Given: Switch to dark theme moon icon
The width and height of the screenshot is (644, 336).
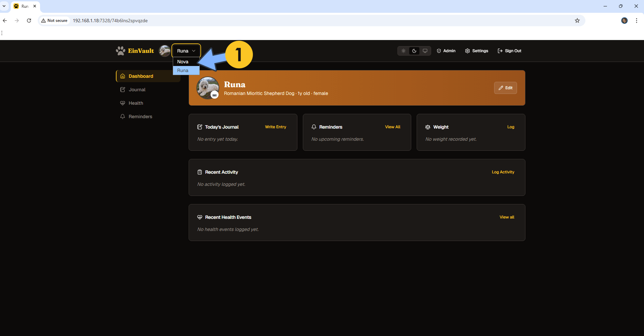Looking at the screenshot, I should [x=414, y=51].
